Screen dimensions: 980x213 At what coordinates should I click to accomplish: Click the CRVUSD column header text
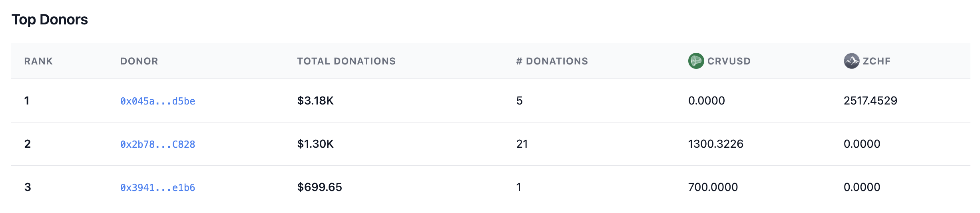tap(729, 61)
